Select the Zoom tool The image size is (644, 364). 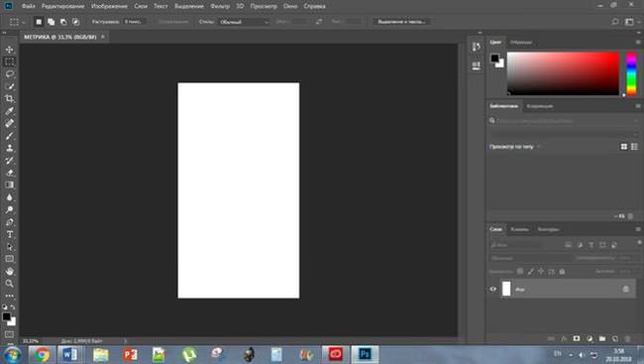pos(10,284)
